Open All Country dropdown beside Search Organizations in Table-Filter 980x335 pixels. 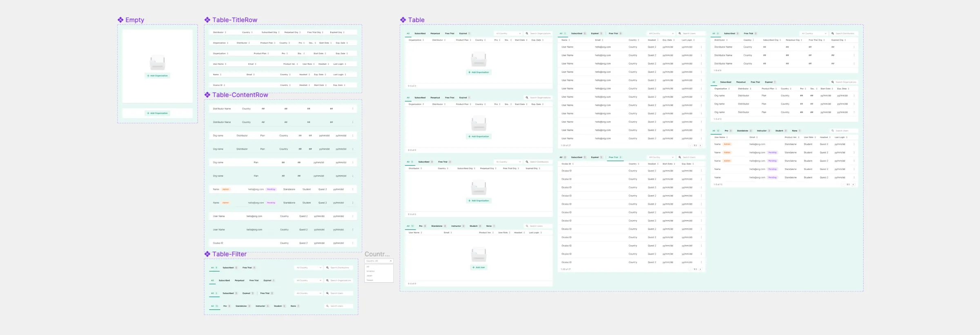309,280
